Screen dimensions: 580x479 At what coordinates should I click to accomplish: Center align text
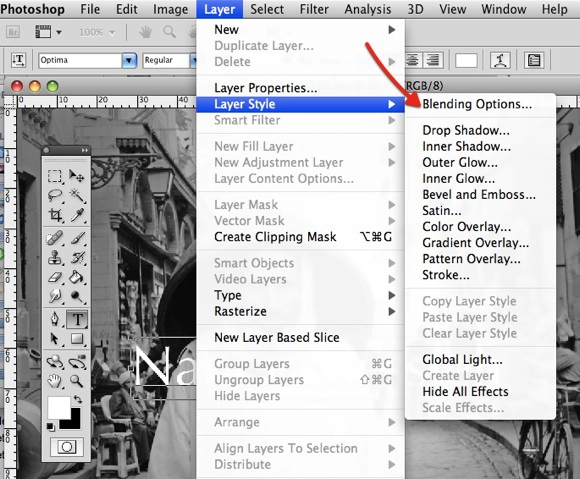click(413, 60)
